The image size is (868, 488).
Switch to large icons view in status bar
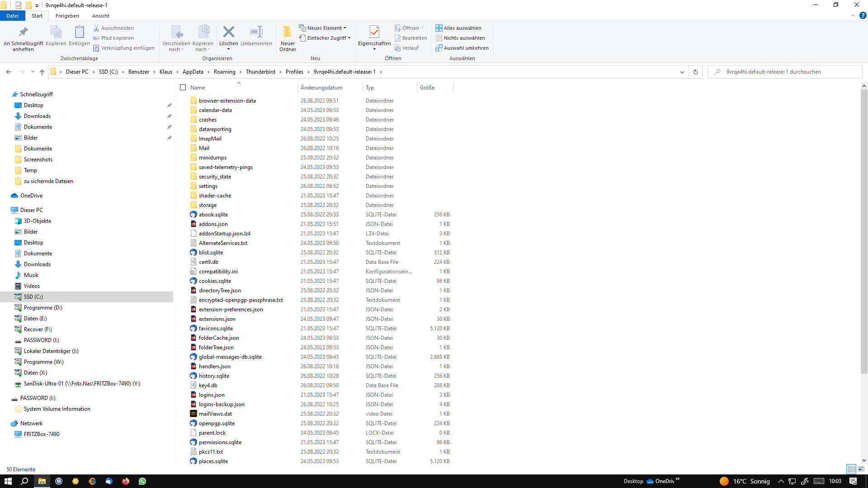[x=861, y=469]
